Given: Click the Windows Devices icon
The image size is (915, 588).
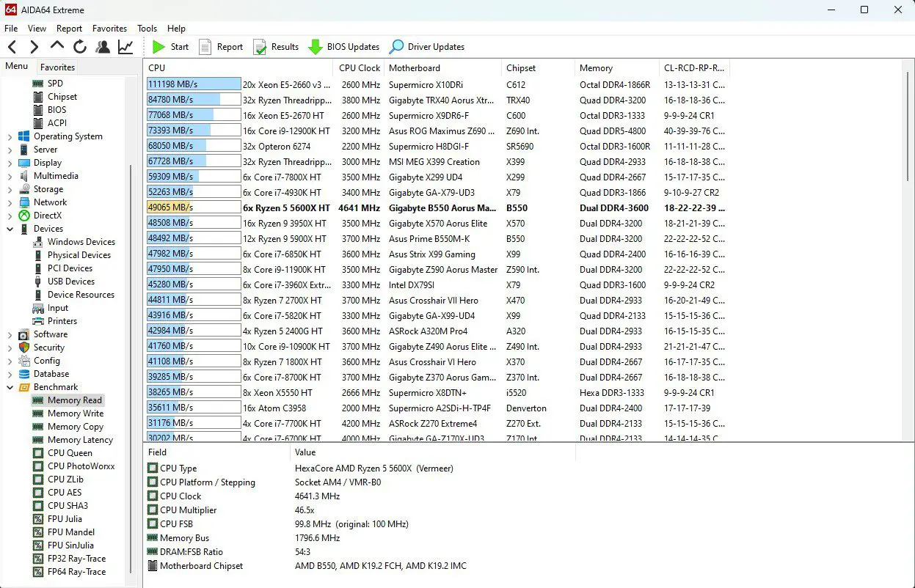Looking at the screenshot, I should point(38,242).
